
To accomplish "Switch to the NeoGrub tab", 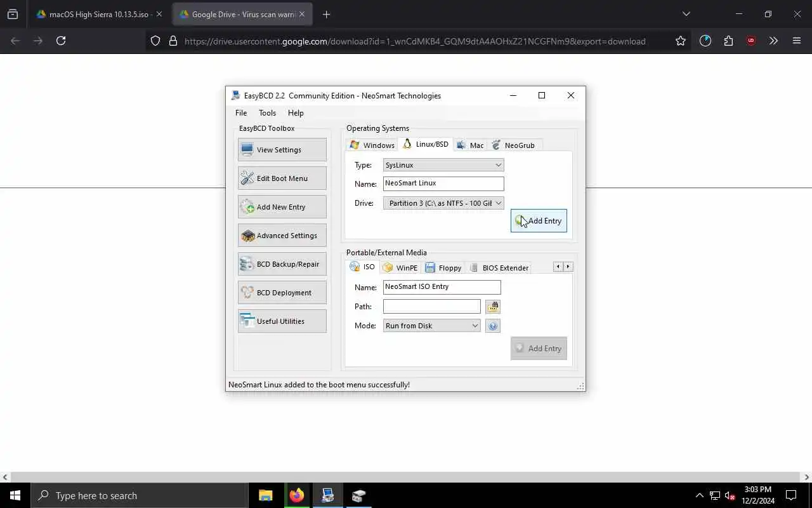I will [x=513, y=145].
